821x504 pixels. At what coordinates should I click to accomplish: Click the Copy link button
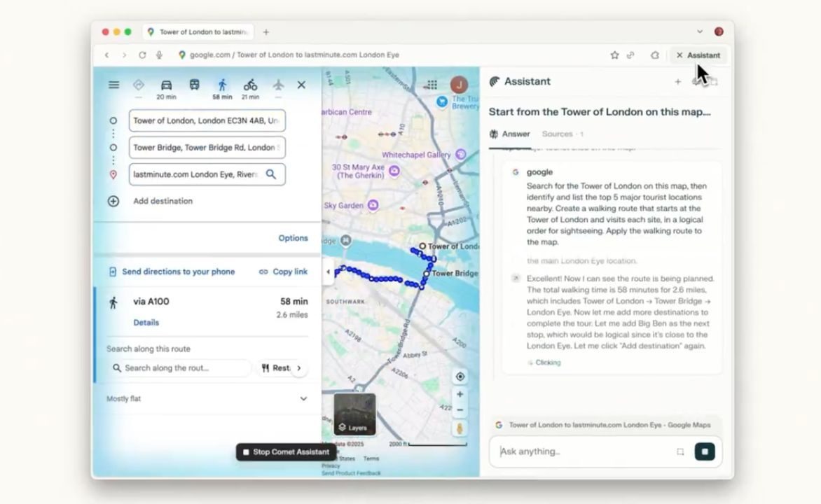[283, 272]
